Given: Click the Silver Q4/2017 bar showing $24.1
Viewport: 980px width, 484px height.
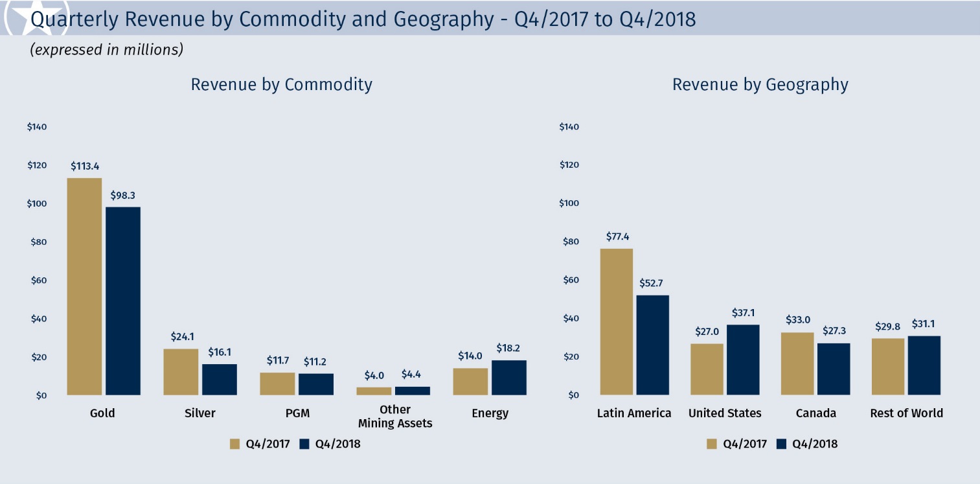Looking at the screenshot, I should pos(181,372).
